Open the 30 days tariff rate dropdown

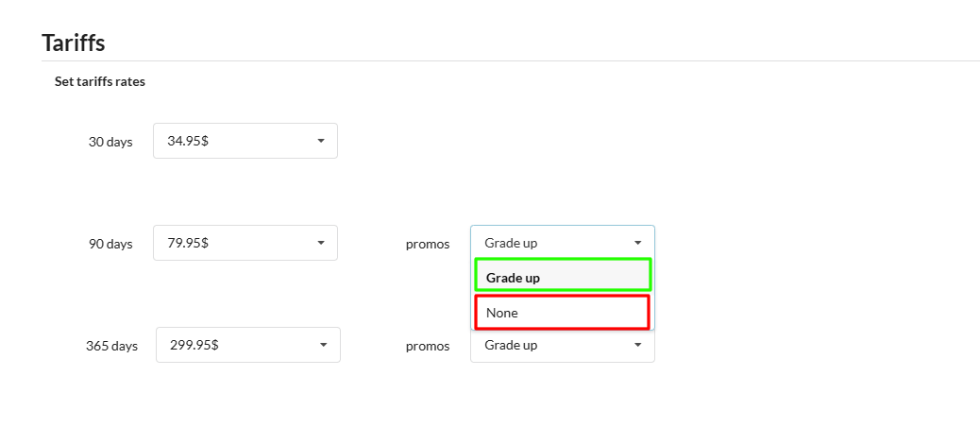point(245,141)
